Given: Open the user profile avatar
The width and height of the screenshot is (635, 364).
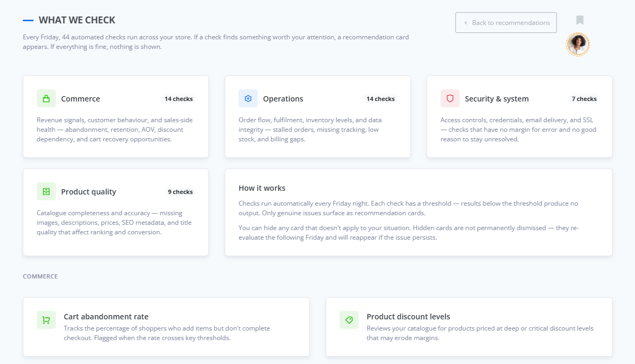Looking at the screenshot, I should [x=578, y=44].
